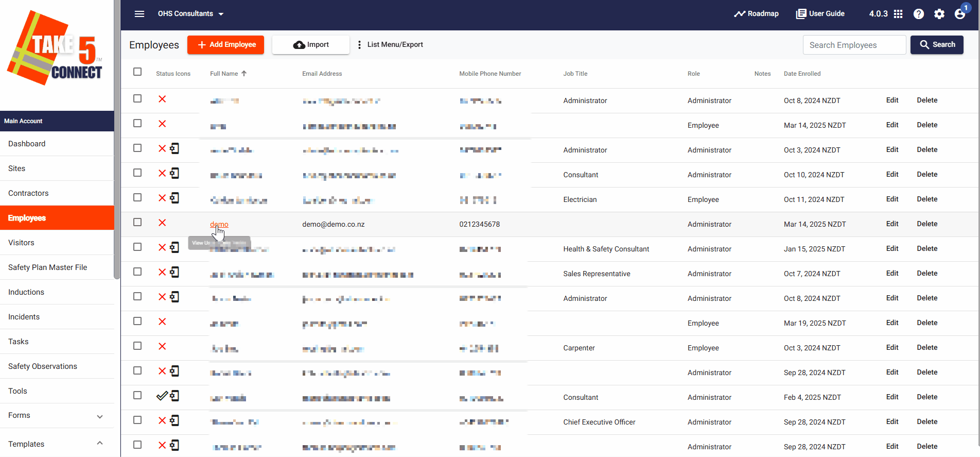
Task: Click the app device icon in Oct 10, 2024 row
Action: (x=175, y=173)
